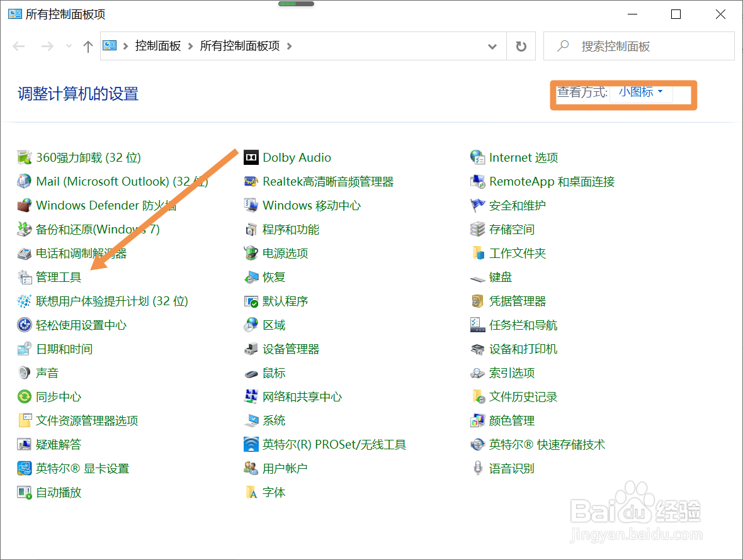Click the 用户帐户 icon
The image size is (743, 560).
click(251, 468)
